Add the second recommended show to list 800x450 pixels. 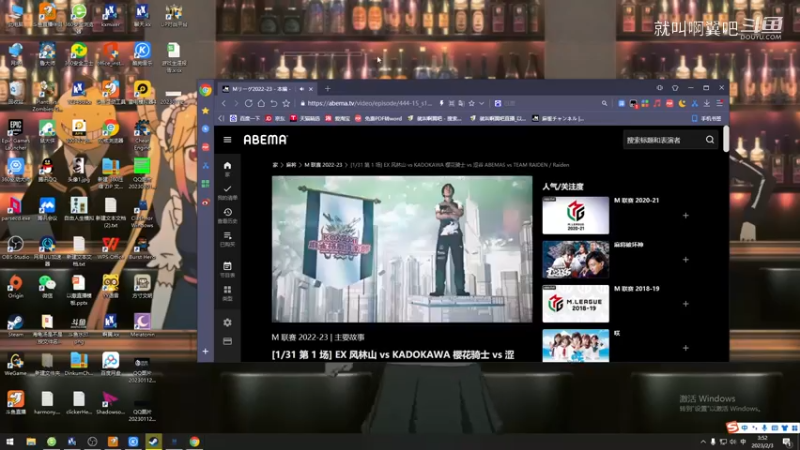point(686,260)
